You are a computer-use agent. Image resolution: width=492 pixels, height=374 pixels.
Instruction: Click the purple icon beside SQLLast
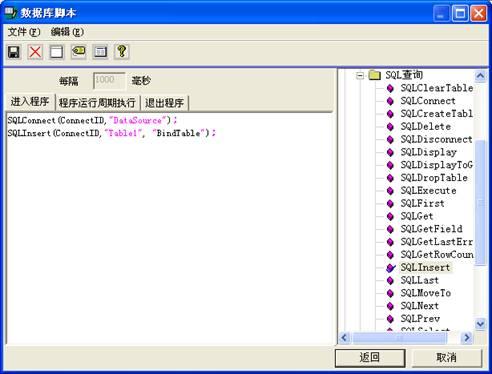tap(390, 280)
